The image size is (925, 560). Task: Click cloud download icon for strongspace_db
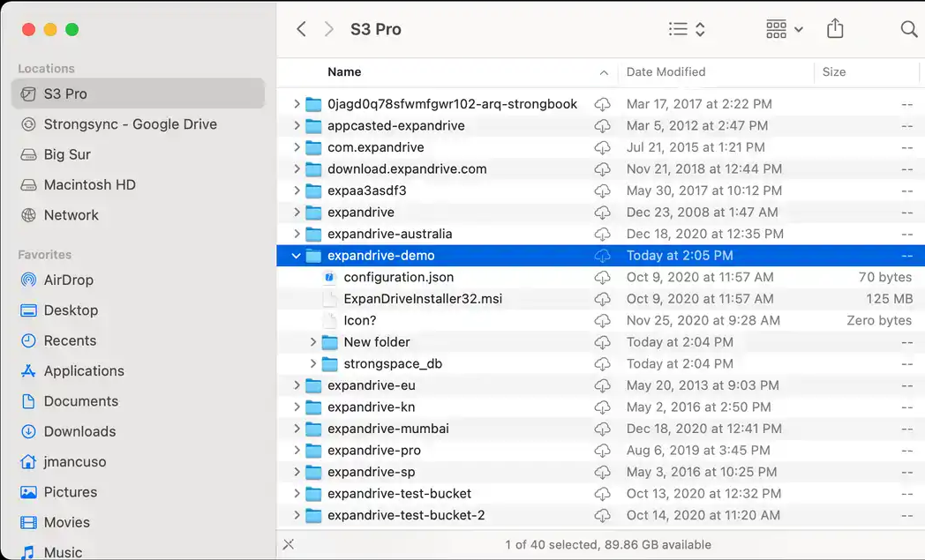coord(602,364)
